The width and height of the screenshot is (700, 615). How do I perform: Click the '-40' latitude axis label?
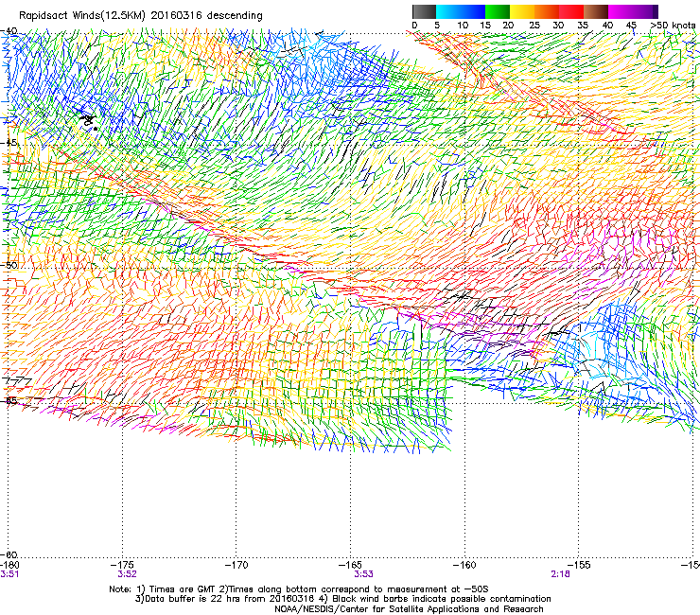tap(9, 31)
